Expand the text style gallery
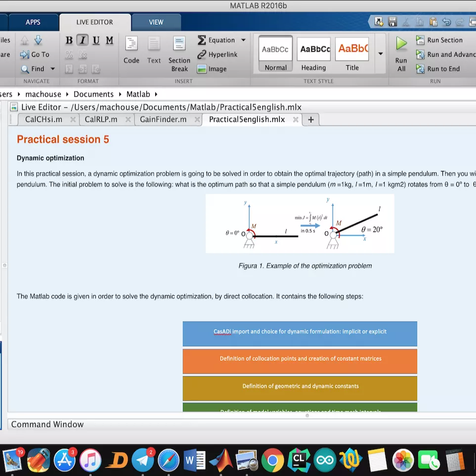The width and height of the screenshot is (476, 476). [381, 54]
